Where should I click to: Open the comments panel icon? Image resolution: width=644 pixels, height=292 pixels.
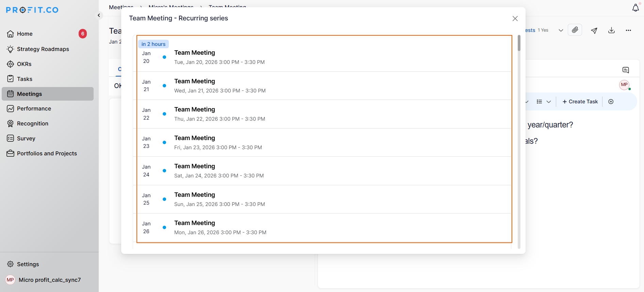click(x=626, y=70)
